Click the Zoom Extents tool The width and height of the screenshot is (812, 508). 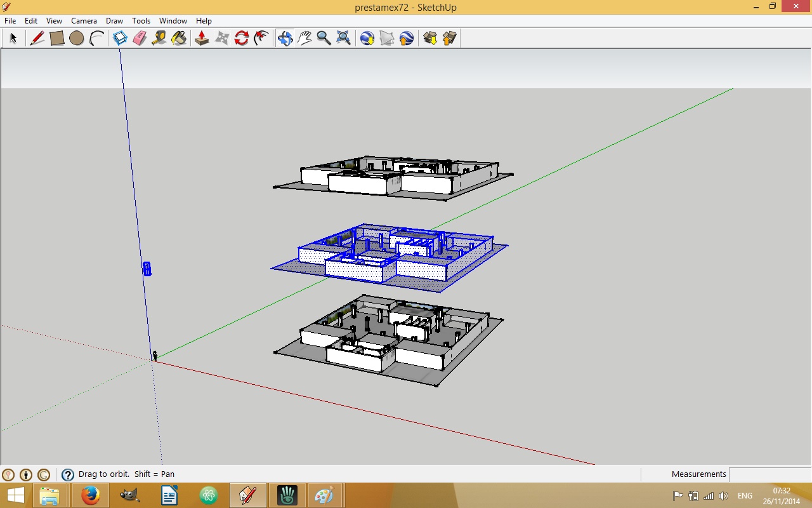pyautogui.click(x=343, y=38)
